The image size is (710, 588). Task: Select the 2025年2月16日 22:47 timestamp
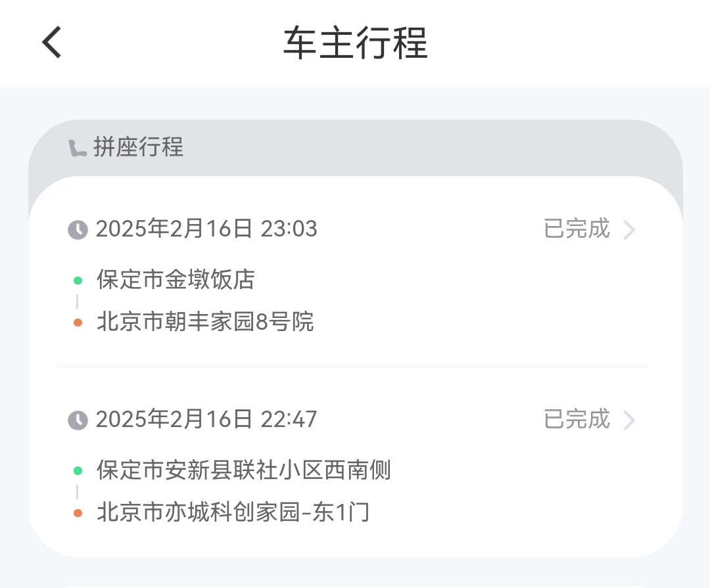coord(206,419)
